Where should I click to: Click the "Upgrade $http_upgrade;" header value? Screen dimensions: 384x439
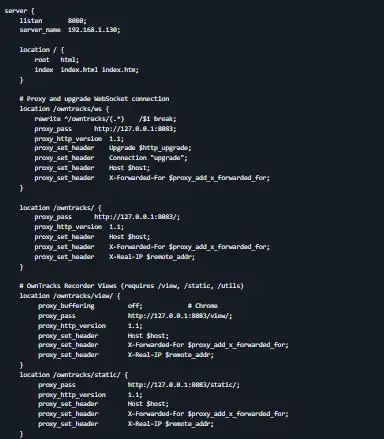pyautogui.click(x=150, y=148)
